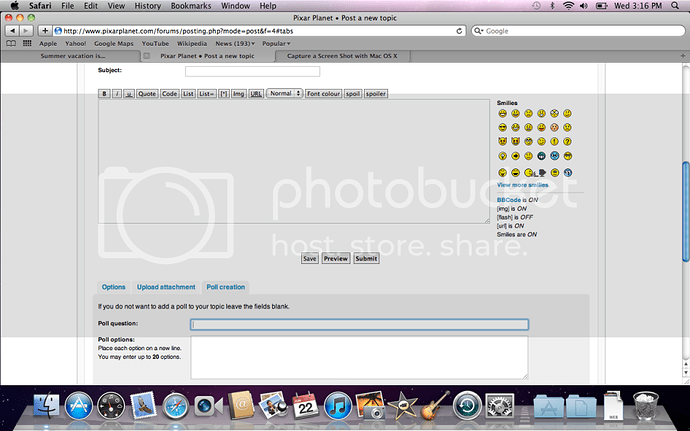Open the Finder icon in dock

[x=47, y=406]
